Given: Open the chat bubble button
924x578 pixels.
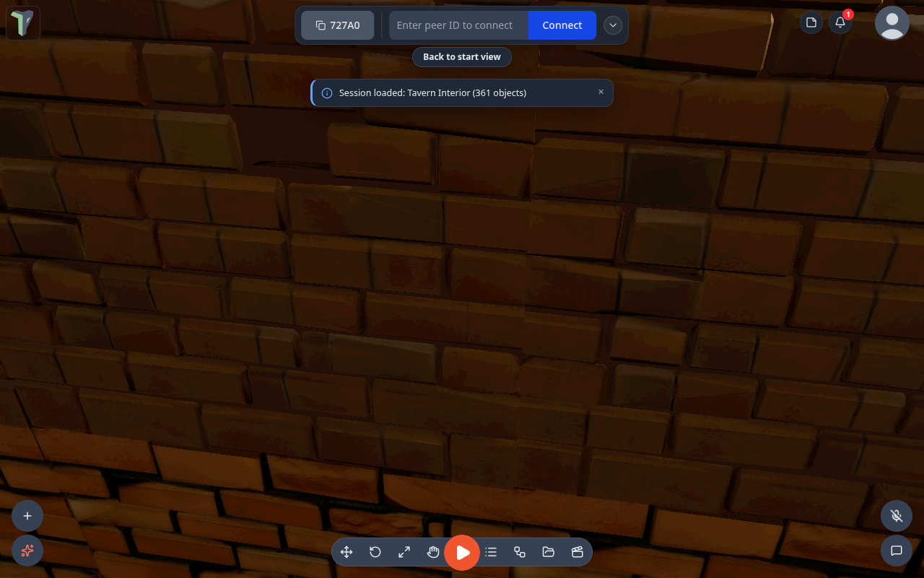Looking at the screenshot, I should [897, 551].
